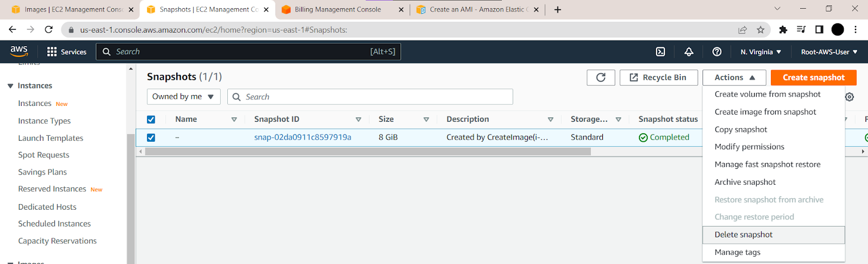The image size is (868, 264).
Task: Click the horizontal table scrollbar
Action: tap(368, 152)
